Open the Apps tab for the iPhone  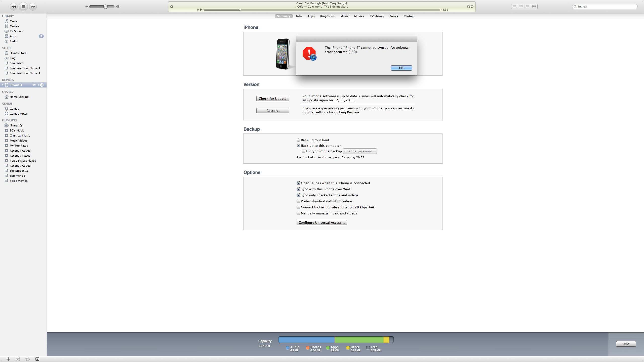pos(311,16)
